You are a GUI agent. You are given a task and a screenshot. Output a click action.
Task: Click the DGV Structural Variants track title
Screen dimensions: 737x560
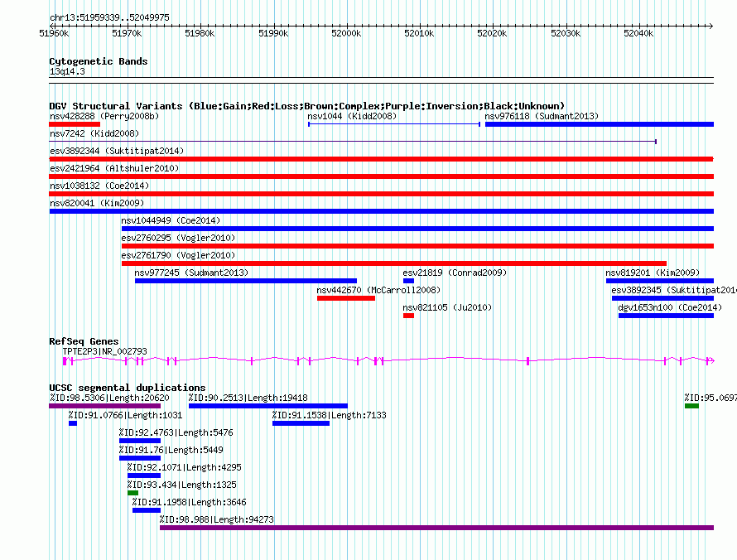[x=307, y=106]
